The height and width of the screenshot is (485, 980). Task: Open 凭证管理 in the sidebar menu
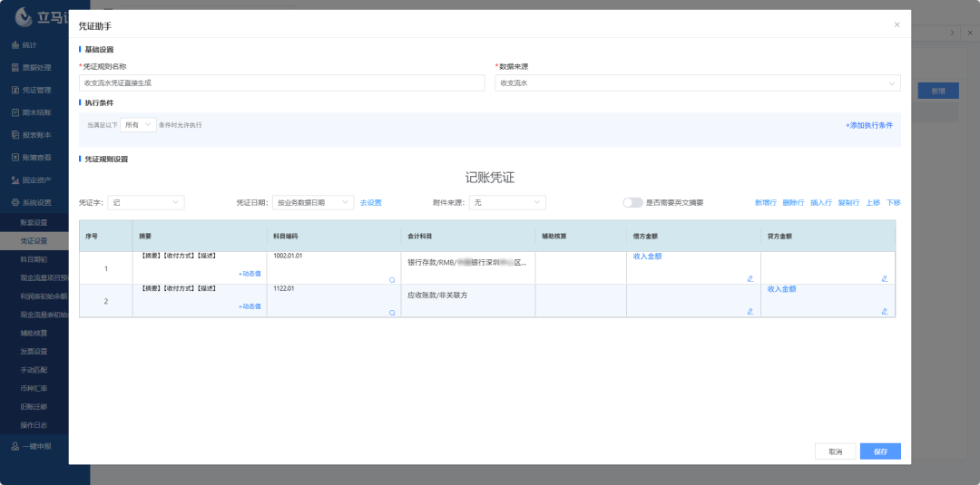click(x=36, y=90)
